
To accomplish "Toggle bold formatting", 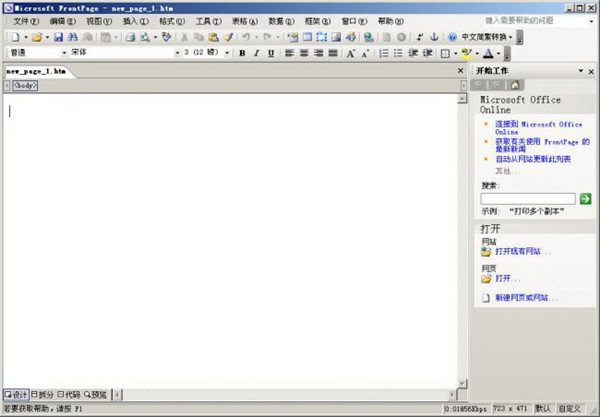I will click(x=242, y=54).
